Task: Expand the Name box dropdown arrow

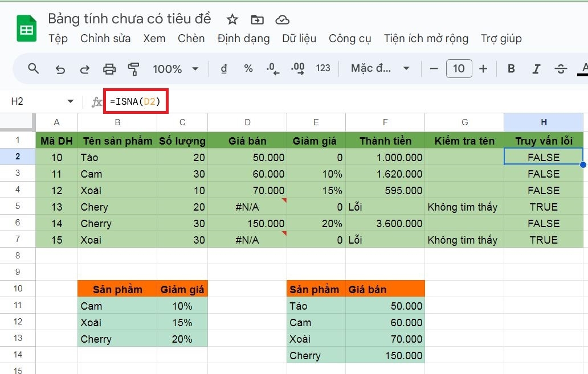Action: [x=70, y=101]
